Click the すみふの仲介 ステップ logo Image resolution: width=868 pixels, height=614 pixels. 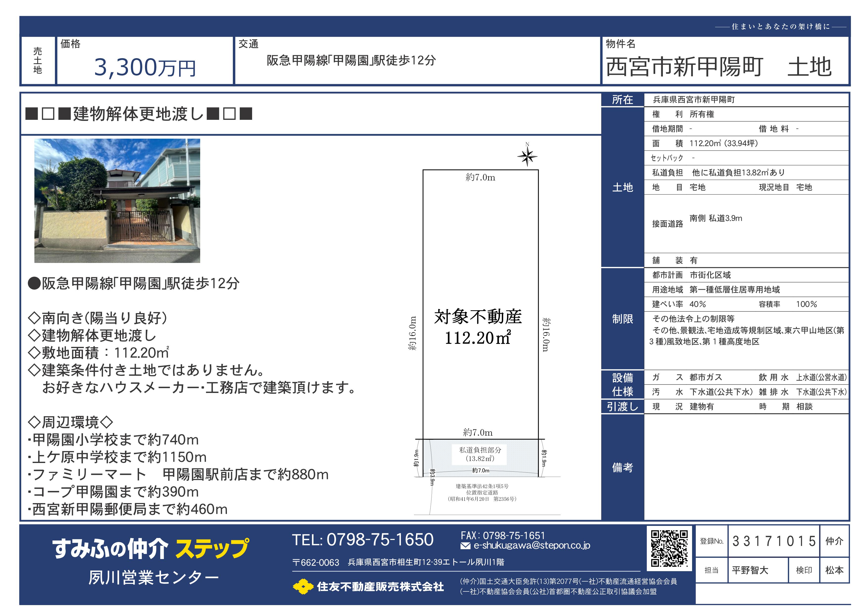(x=150, y=549)
